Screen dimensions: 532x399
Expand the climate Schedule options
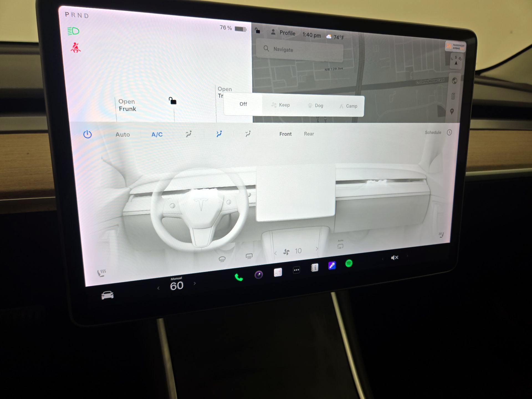tap(433, 132)
